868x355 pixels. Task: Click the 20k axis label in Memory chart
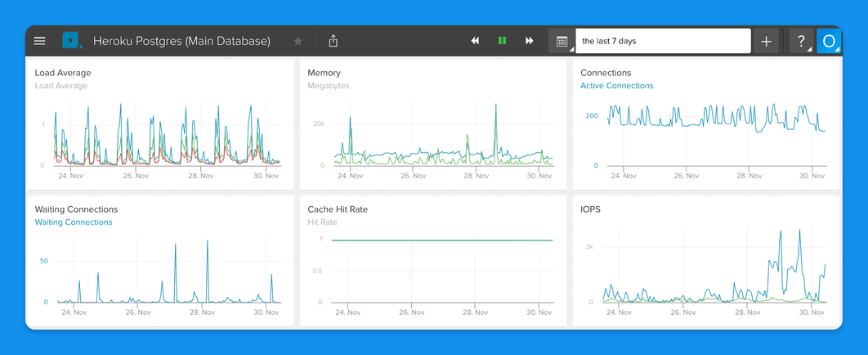coord(319,124)
